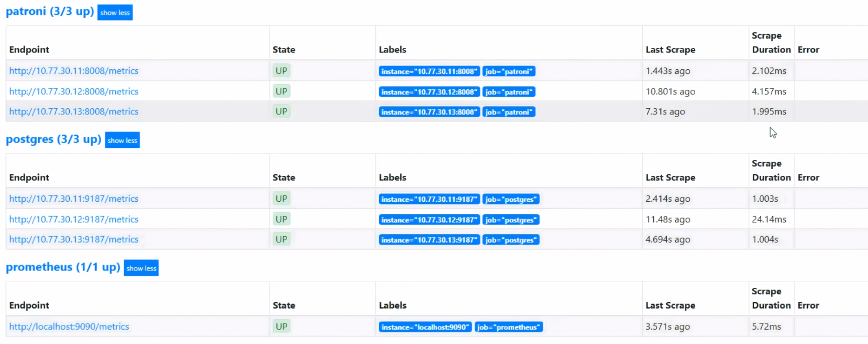
Task: Select the "1.004s" scrape duration
Action: 765,239
